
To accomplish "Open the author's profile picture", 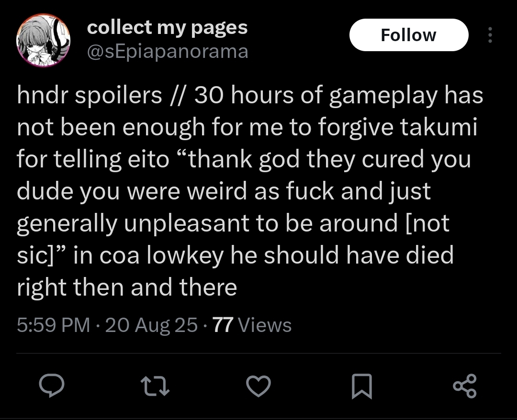I will (44, 40).
